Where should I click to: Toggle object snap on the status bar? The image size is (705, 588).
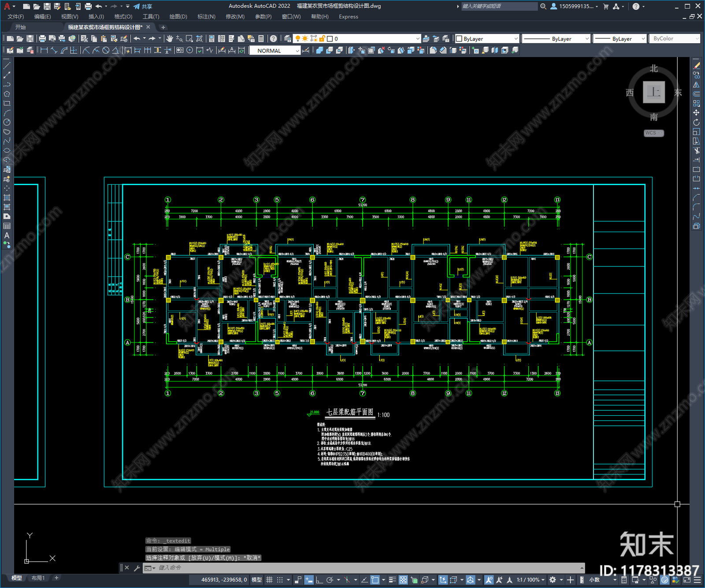(375, 580)
